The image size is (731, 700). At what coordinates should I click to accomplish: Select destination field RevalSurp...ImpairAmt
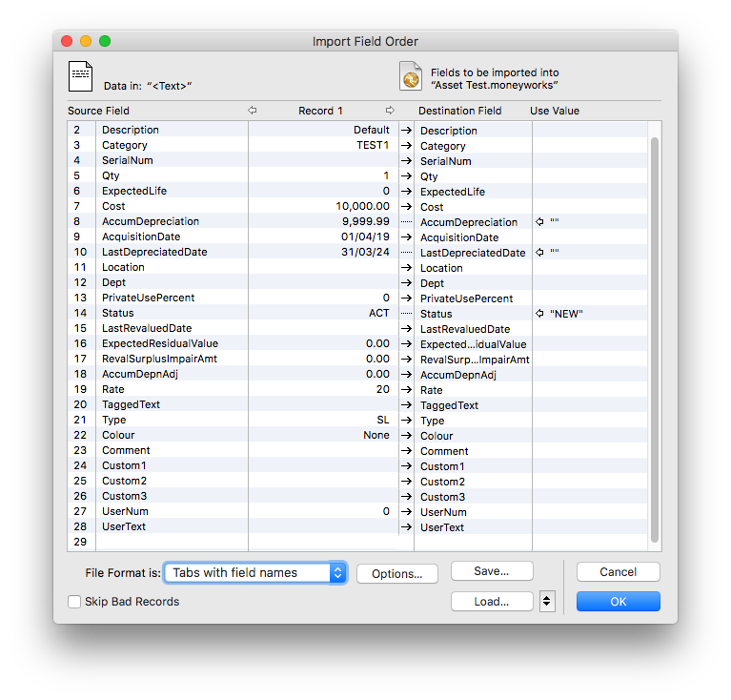(475, 360)
